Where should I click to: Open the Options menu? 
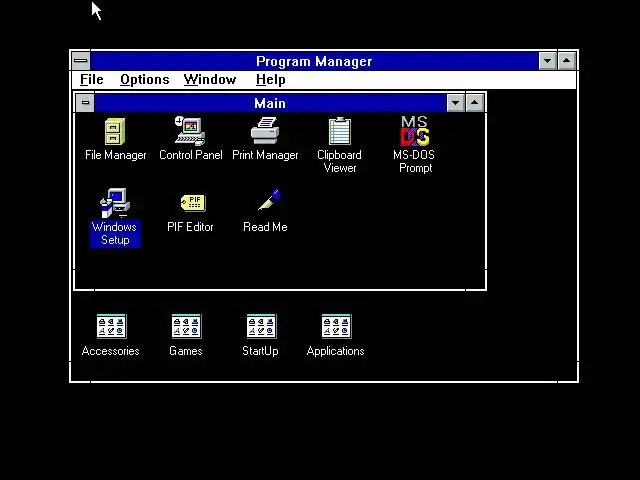pos(144,80)
